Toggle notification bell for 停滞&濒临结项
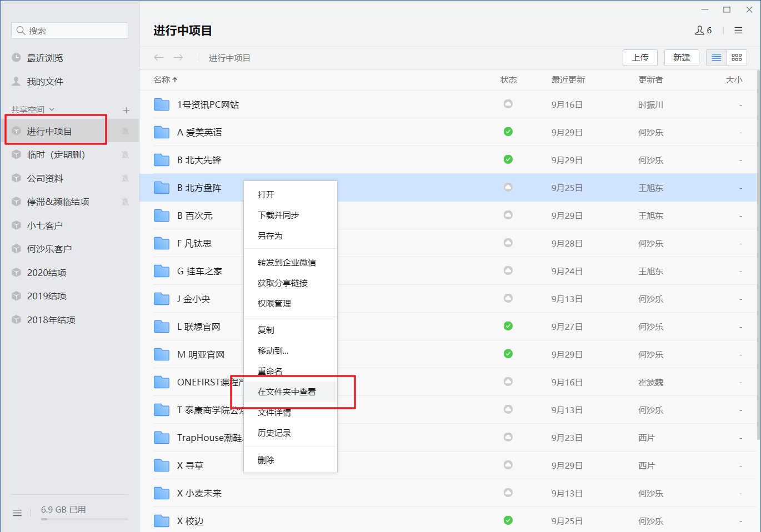The width and height of the screenshot is (761, 532). [x=126, y=202]
